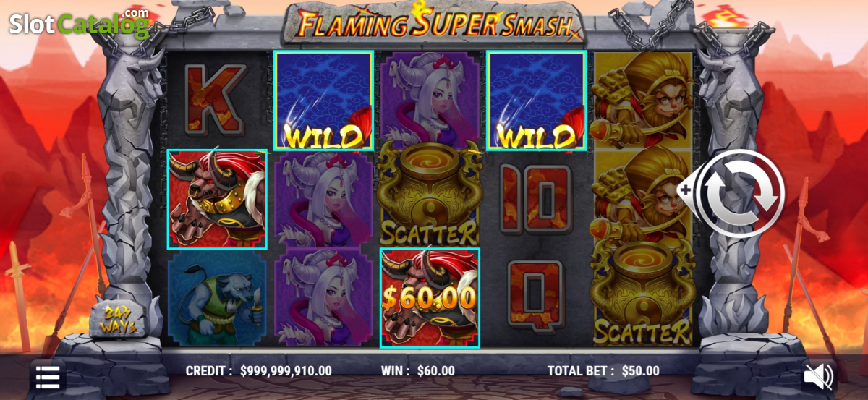The height and width of the screenshot is (400, 868).
Task: Mute the game sound
Action: (x=819, y=376)
